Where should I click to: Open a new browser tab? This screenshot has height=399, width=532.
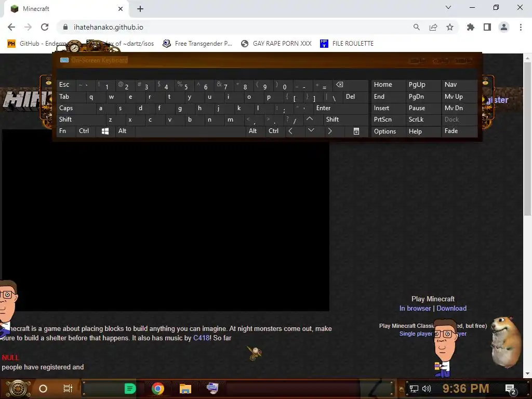click(140, 9)
